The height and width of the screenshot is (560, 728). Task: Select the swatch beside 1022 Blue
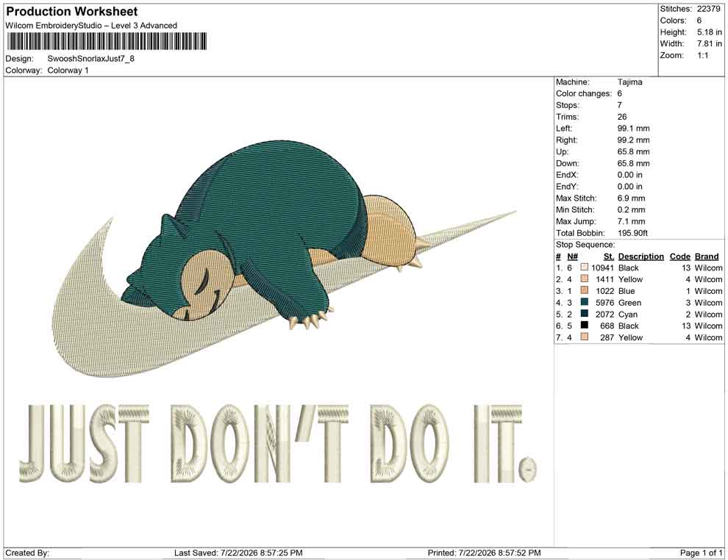(x=585, y=290)
